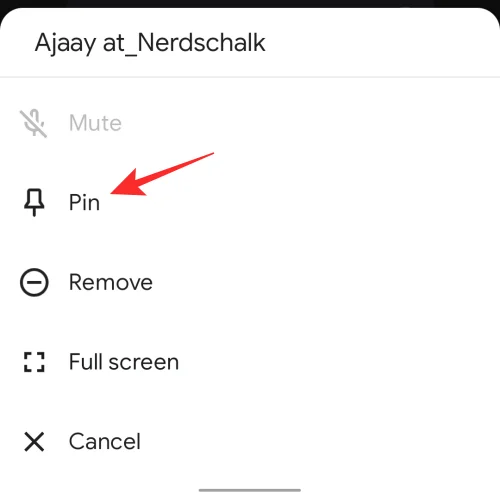Screen dimensions: 500x500
Task: Select the Pin menu option
Action: tap(250, 202)
